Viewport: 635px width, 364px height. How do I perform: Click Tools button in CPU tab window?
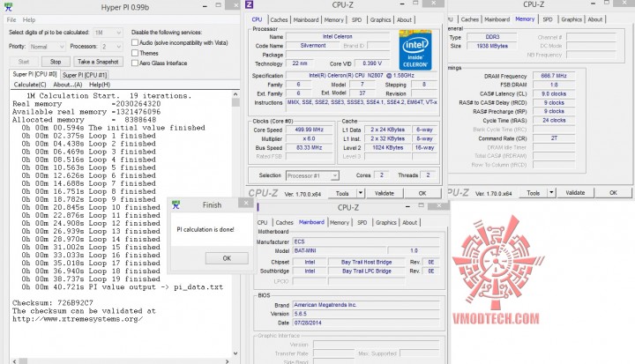pyautogui.click(x=342, y=193)
